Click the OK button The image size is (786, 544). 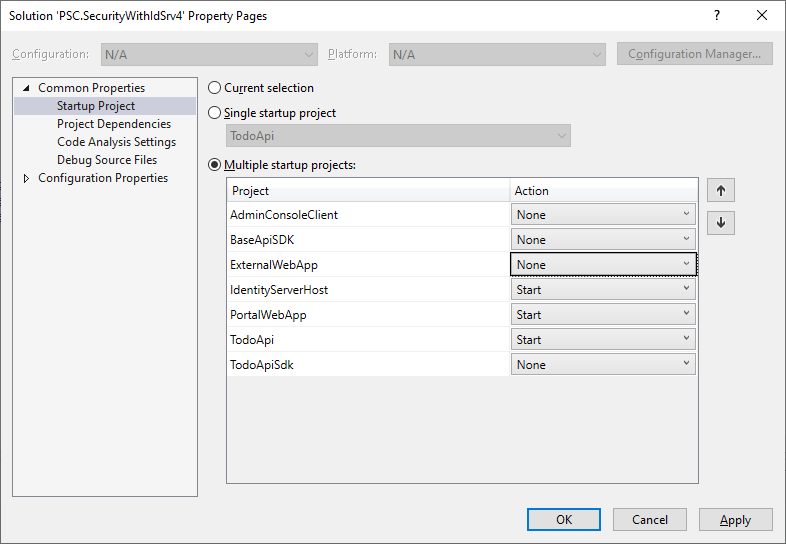564,519
